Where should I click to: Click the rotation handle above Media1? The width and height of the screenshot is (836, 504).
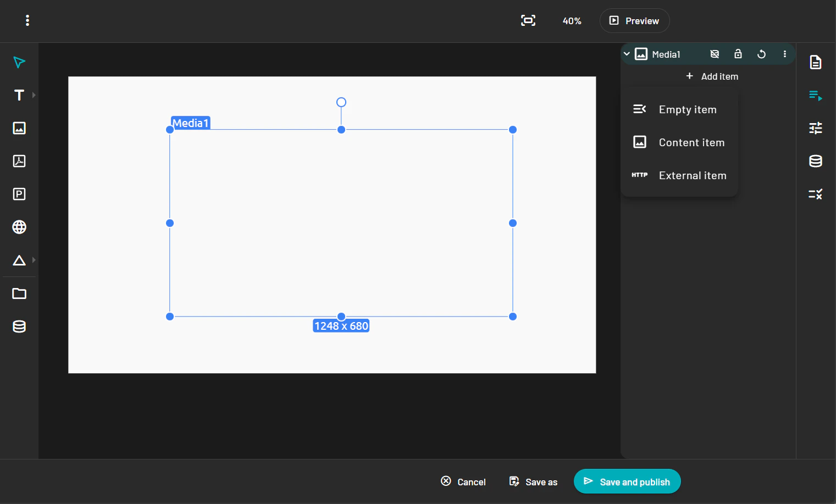tap(341, 102)
